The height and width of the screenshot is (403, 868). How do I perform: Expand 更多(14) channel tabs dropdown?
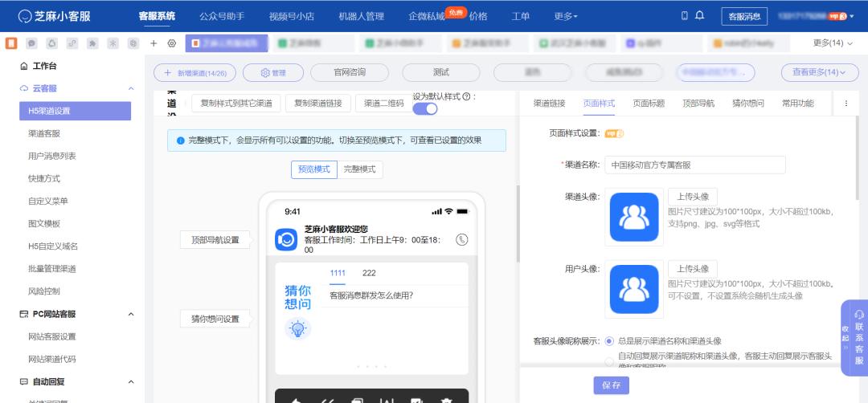833,43
